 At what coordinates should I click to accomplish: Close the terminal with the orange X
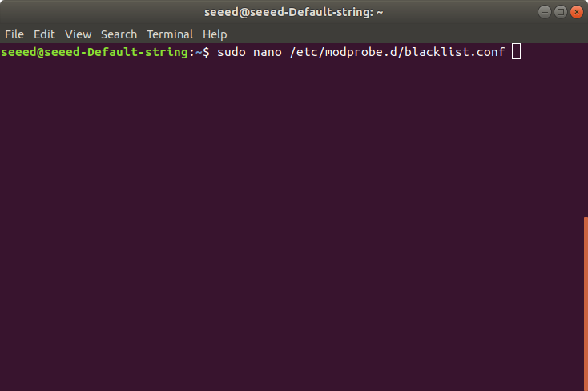click(577, 12)
